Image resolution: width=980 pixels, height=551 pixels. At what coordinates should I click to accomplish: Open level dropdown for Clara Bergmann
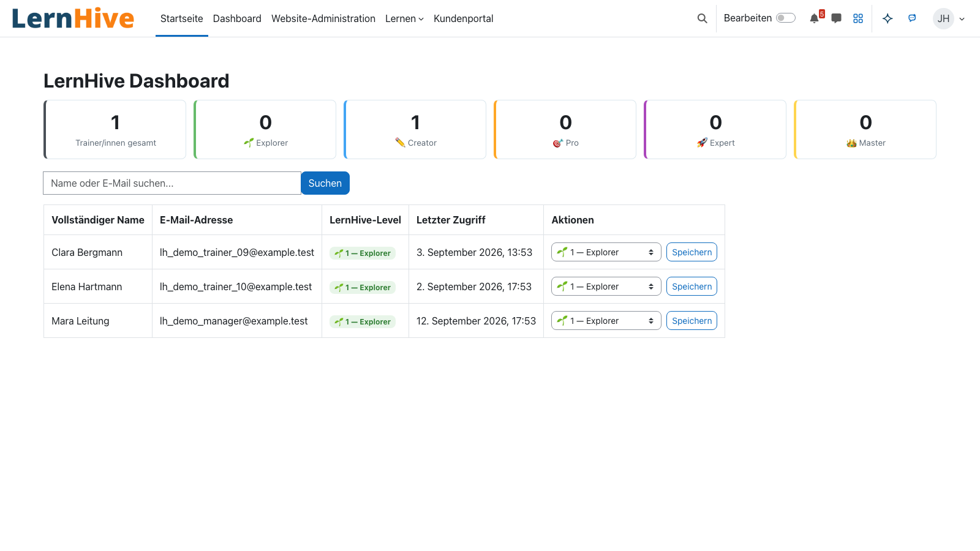click(606, 252)
